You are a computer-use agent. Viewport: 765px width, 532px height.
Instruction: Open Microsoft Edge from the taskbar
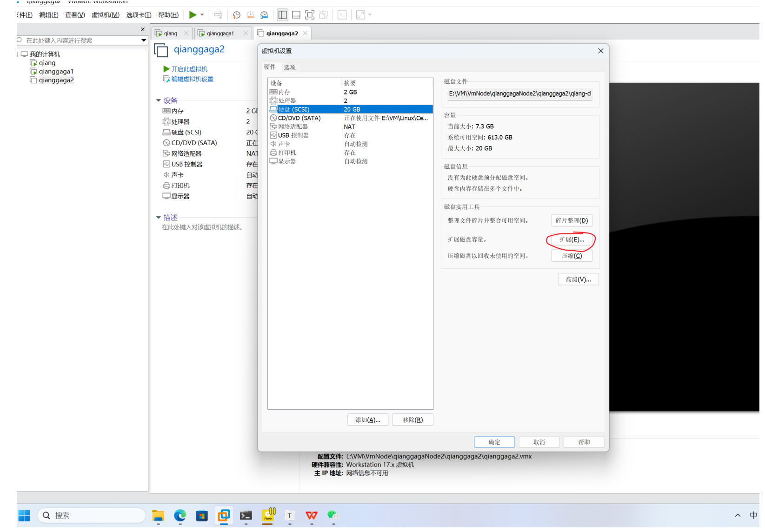tap(180, 515)
